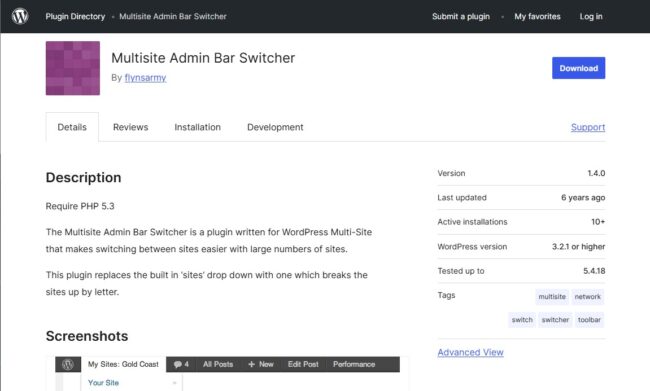Click the WordPress logo in header
Viewport: 650px width, 391px height.
click(x=20, y=17)
